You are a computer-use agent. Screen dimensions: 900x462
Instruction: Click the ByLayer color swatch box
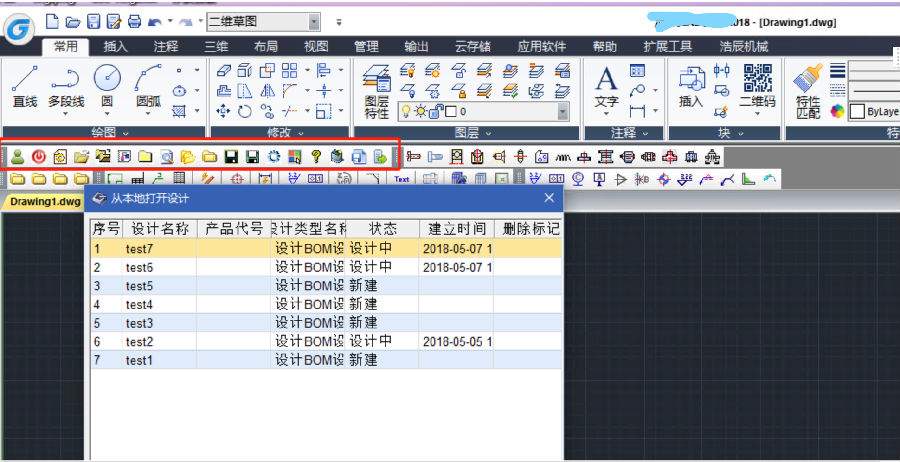pyautogui.click(x=858, y=111)
